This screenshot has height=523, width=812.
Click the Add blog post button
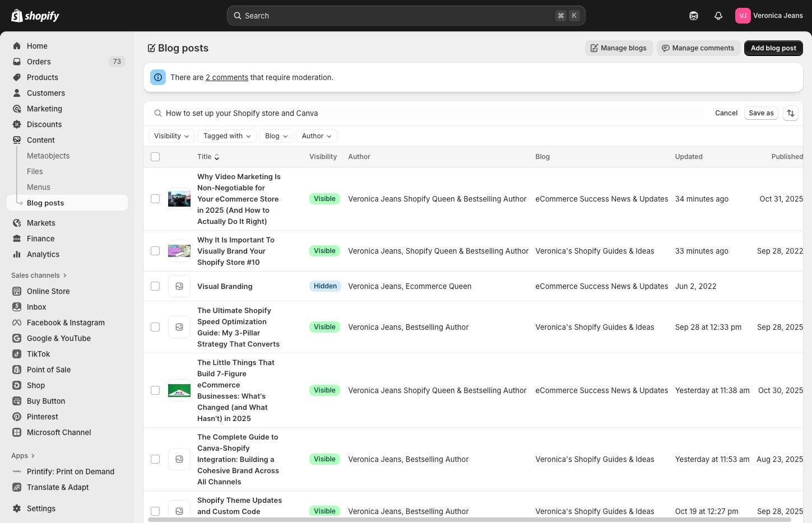[773, 48]
